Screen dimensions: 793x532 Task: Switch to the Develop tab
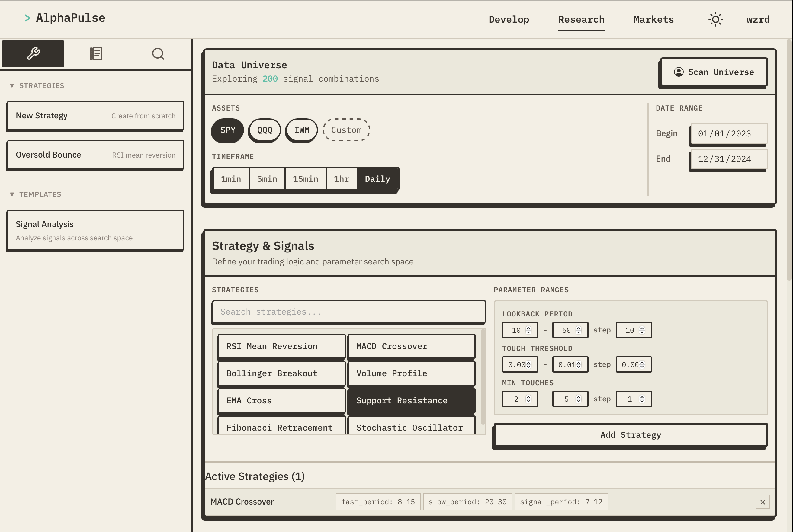(509, 19)
